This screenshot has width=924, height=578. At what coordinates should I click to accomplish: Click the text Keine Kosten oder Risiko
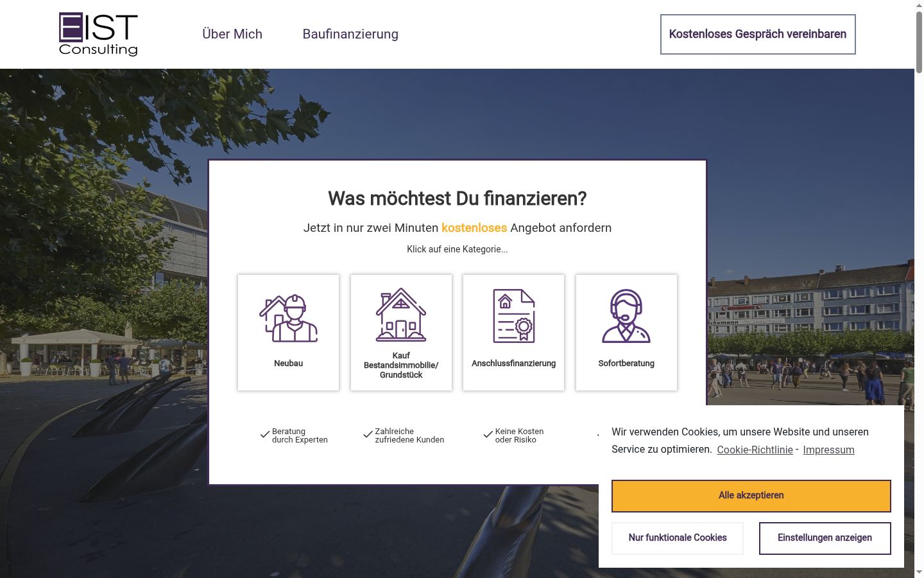point(519,435)
